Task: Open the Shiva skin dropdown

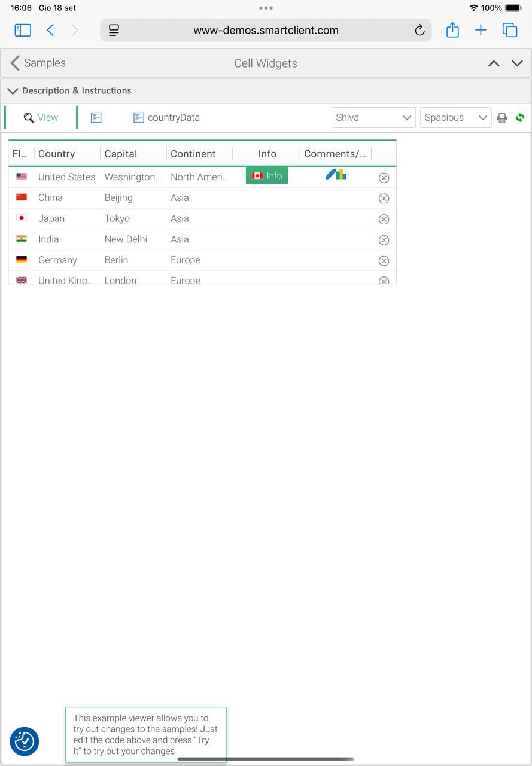Action: (x=373, y=117)
